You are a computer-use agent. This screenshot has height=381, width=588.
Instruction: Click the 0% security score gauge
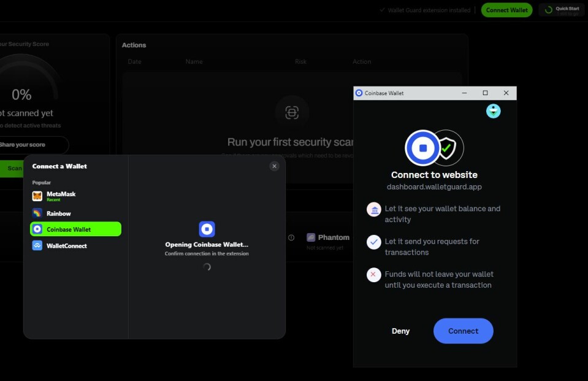tap(21, 94)
